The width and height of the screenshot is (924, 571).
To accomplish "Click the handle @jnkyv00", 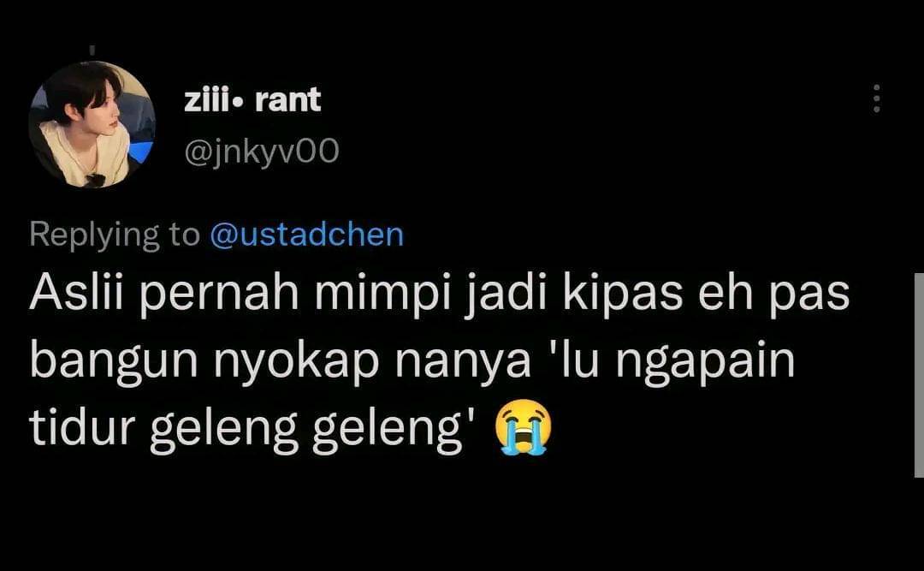I will tap(262, 151).
